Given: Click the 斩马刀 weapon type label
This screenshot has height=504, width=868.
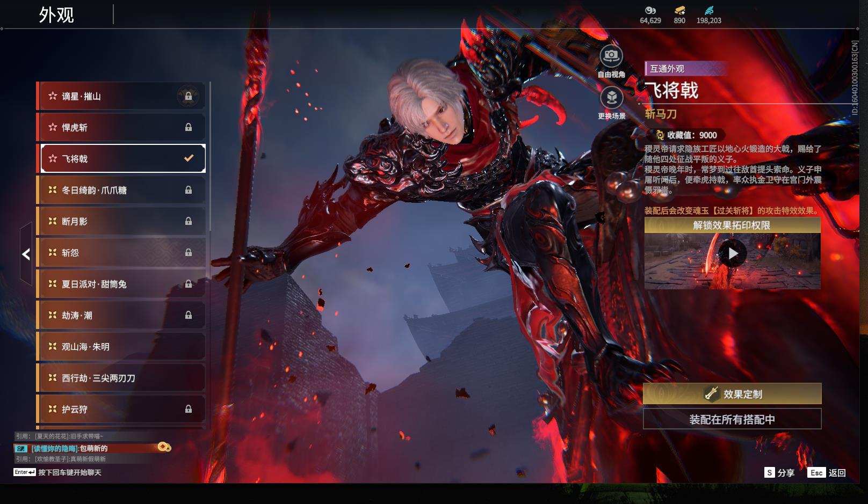Looking at the screenshot, I should pos(661,114).
